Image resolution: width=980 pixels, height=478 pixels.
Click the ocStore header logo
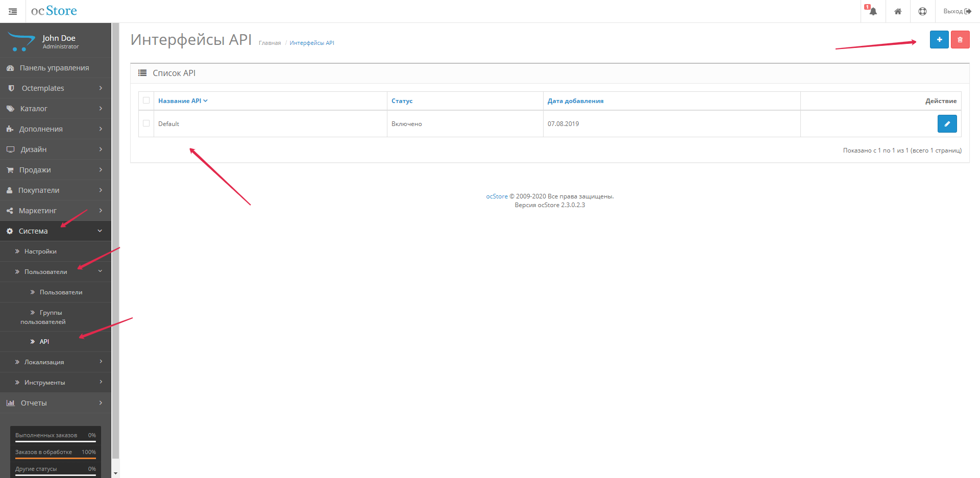54,11
